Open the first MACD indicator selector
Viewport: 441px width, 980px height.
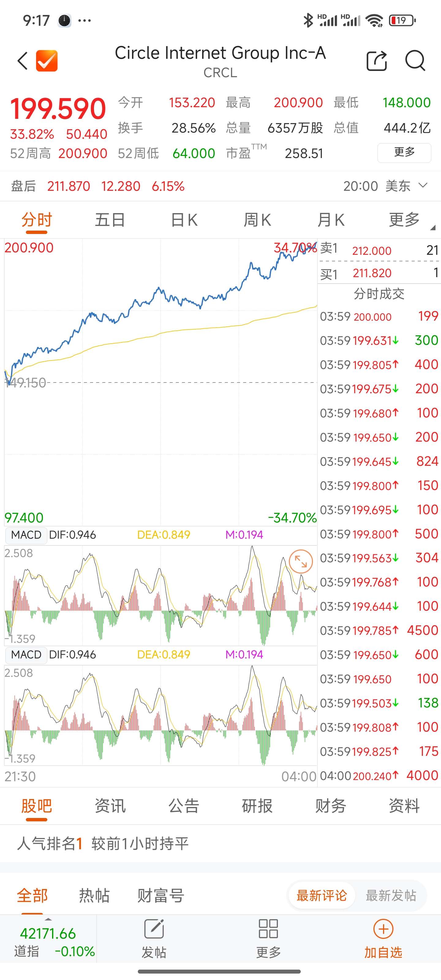point(26,535)
